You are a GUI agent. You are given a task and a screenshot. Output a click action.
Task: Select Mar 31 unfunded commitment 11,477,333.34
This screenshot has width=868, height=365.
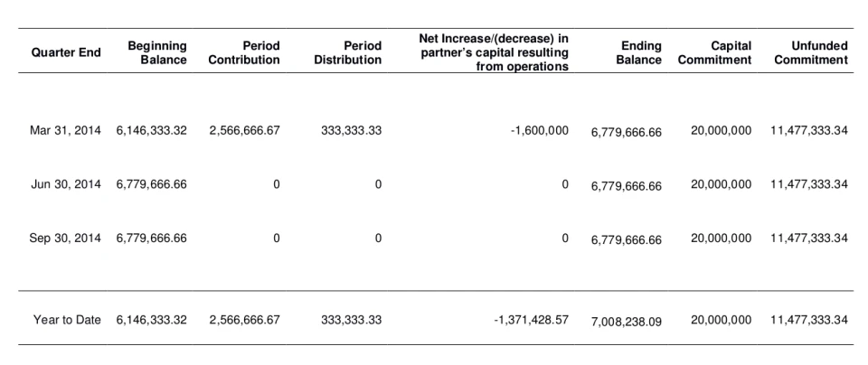tap(809, 130)
